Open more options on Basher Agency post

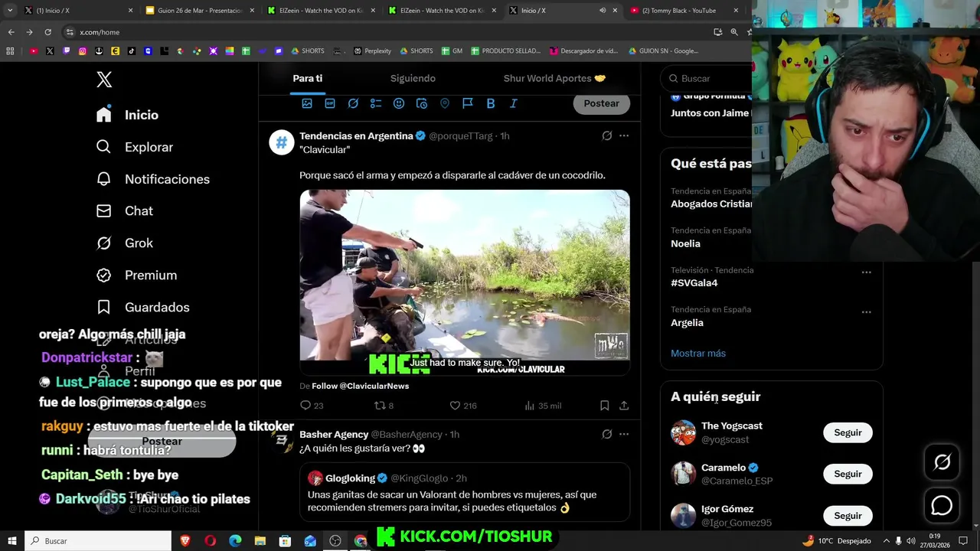coord(624,434)
